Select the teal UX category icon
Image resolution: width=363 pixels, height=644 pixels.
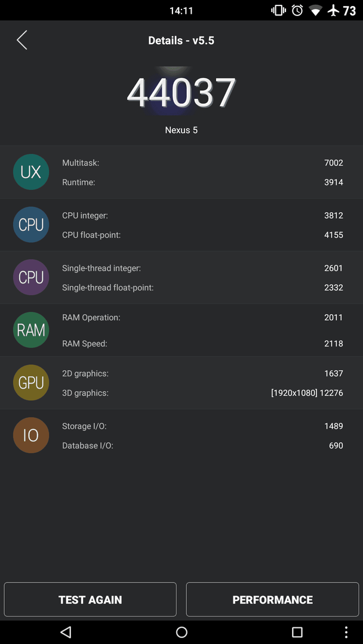(x=31, y=172)
